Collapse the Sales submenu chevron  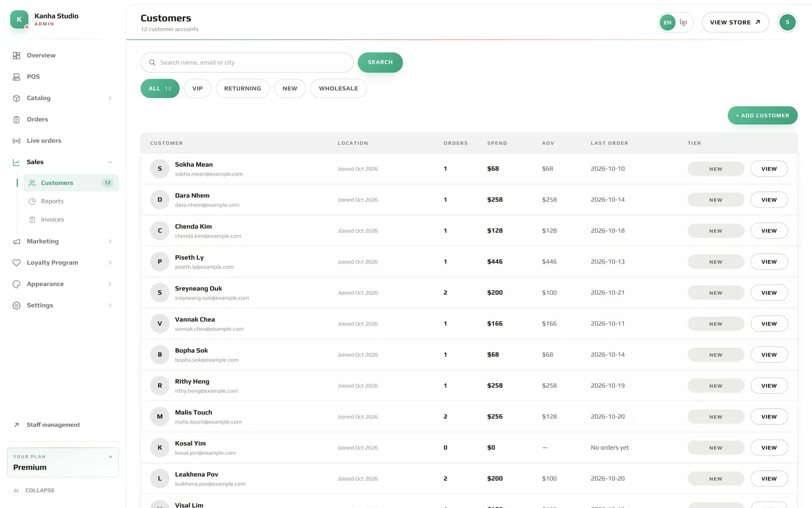pyautogui.click(x=110, y=162)
